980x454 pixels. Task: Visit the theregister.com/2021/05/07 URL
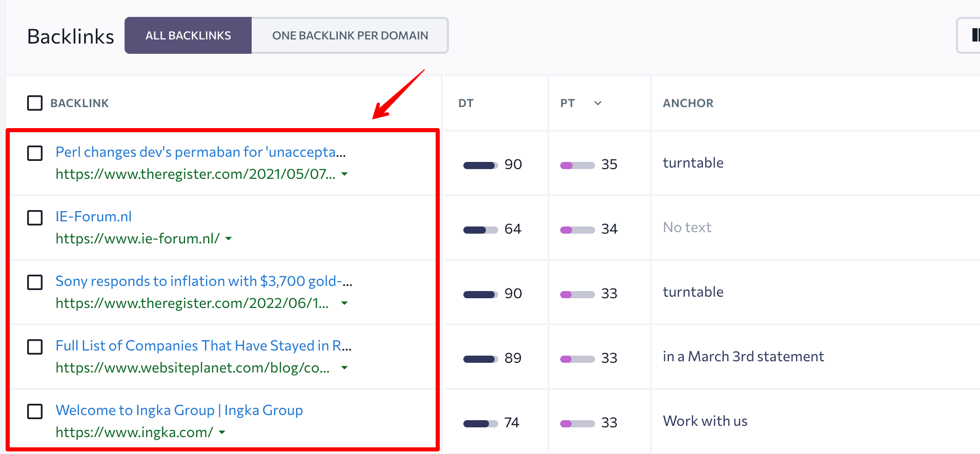pyautogui.click(x=195, y=174)
